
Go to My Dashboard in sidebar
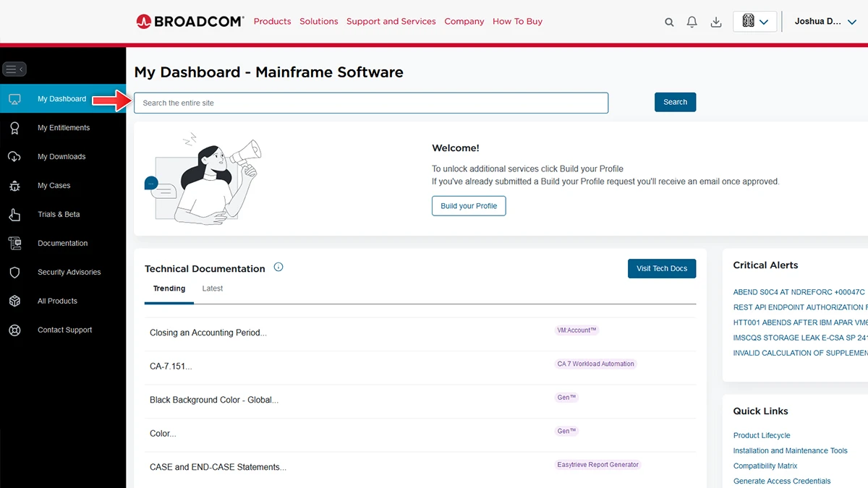(63, 99)
